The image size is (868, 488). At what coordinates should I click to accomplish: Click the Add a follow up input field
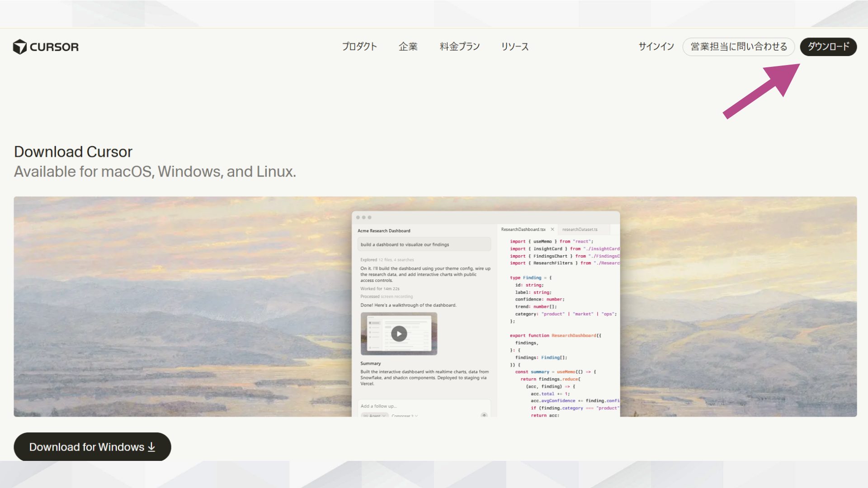424,406
